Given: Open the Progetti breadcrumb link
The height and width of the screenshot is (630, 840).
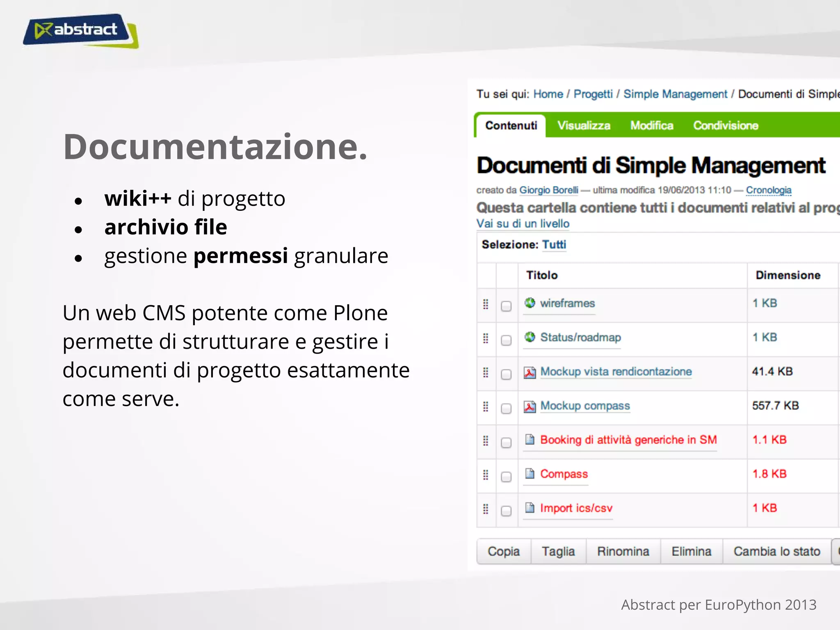Looking at the screenshot, I should (x=593, y=94).
